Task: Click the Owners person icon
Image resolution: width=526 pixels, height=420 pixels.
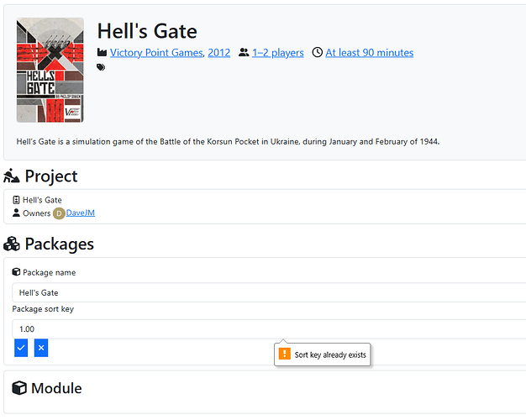Action: (x=17, y=213)
